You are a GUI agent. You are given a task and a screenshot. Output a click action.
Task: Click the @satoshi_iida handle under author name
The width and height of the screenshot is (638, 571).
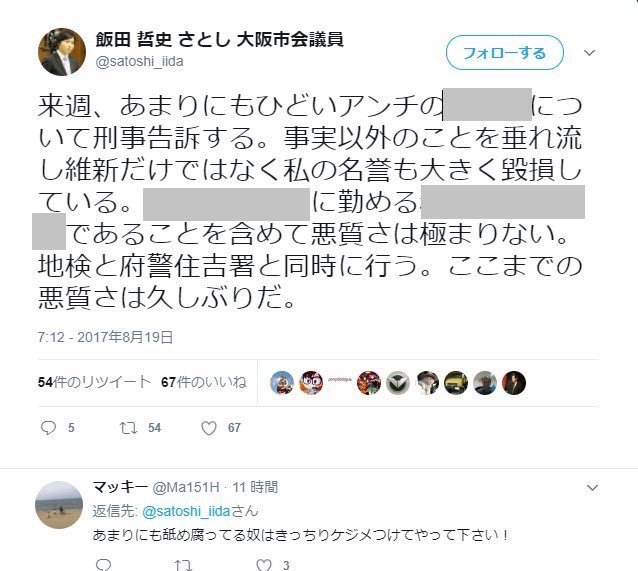139,61
